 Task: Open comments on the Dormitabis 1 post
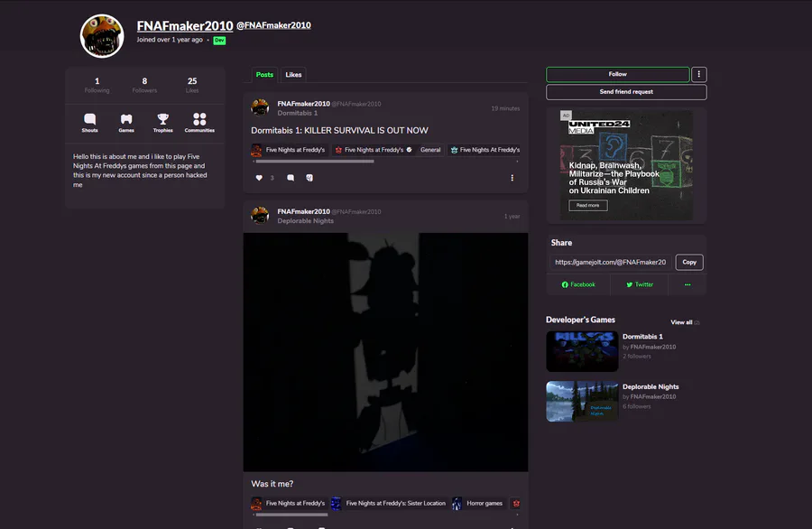tap(291, 178)
